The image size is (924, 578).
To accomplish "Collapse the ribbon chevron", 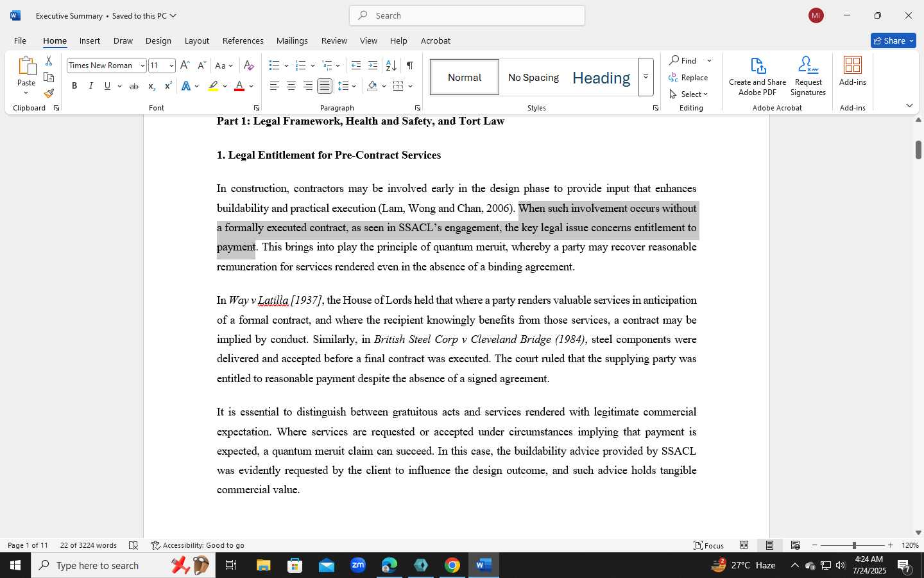I will pos(909,105).
